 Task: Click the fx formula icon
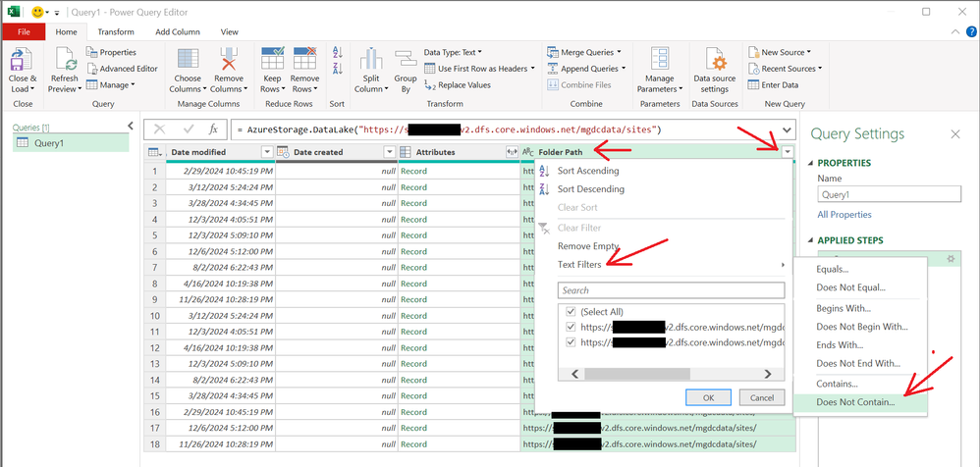(x=213, y=130)
